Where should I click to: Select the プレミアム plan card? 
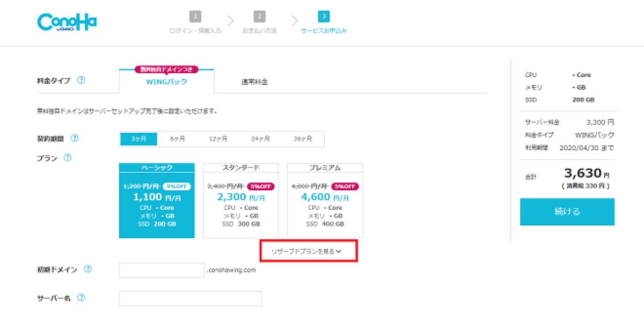(325, 201)
